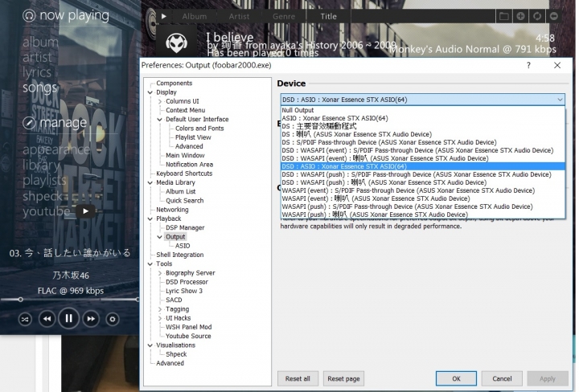Open playlists under manage

44,180
